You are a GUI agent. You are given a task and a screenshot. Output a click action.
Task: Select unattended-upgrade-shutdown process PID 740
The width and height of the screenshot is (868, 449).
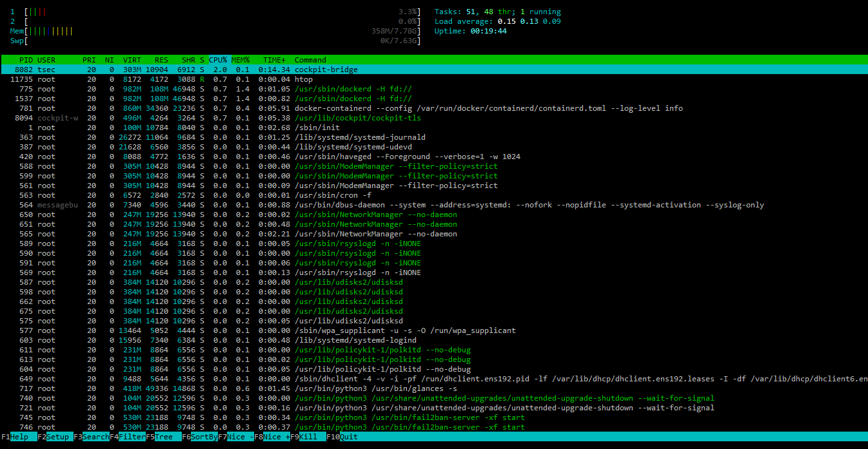(x=434, y=398)
